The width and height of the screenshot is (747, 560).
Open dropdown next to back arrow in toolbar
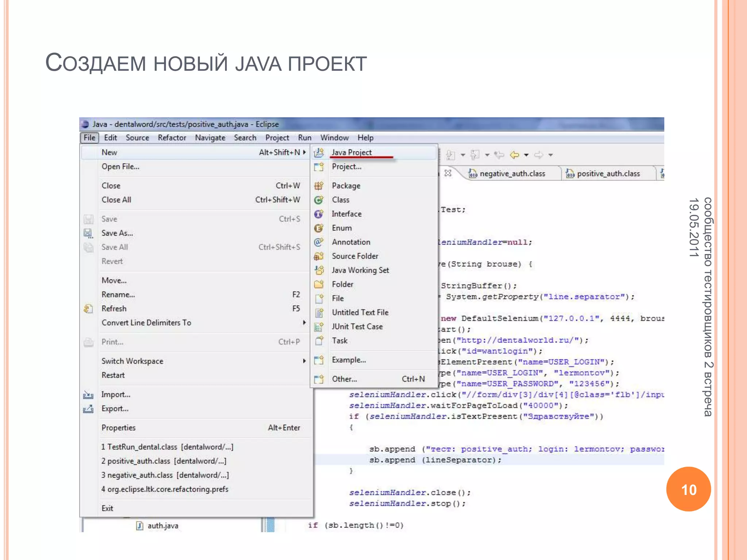point(526,155)
